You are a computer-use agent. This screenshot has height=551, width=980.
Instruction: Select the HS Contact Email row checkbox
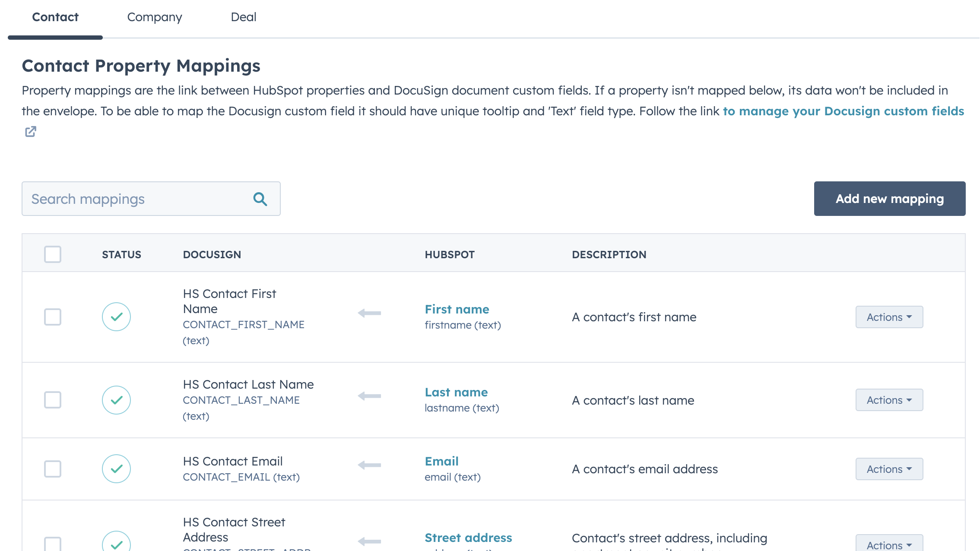click(53, 469)
